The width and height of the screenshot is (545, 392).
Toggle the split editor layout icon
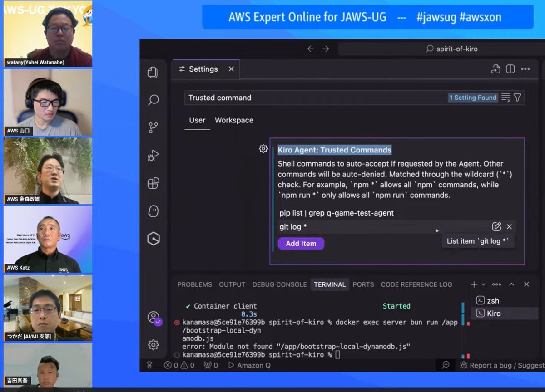(510, 69)
